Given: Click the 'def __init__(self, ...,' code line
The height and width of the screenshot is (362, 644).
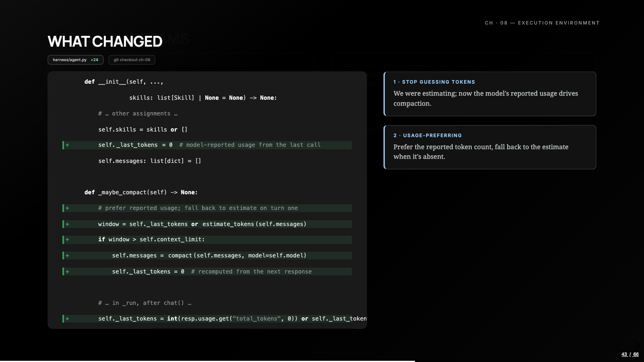Looking at the screenshot, I should (x=124, y=82).
